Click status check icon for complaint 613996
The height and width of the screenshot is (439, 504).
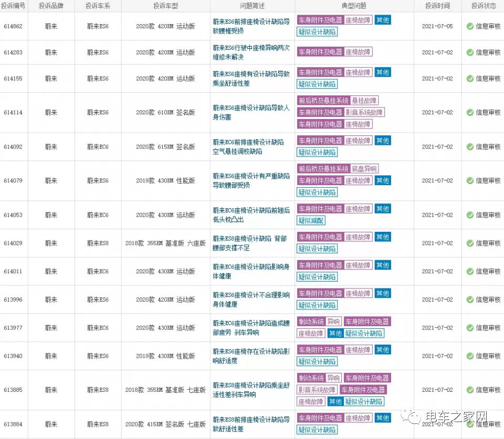coord(470,299)
